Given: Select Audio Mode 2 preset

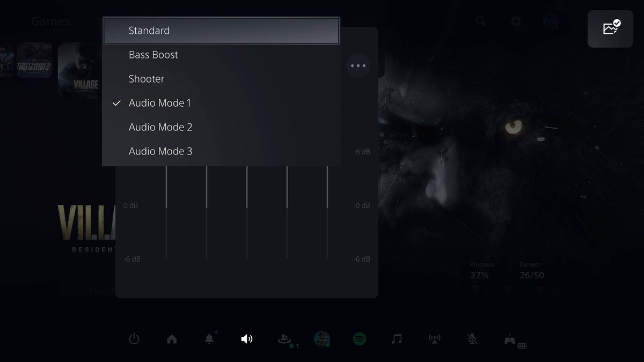Looking at the screenshot, I should 160,127.
